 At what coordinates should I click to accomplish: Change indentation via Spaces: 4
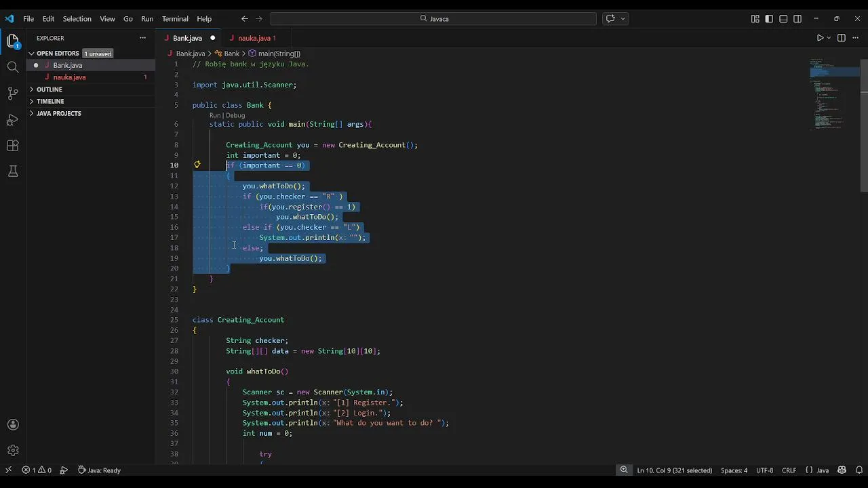(x=734, y=470)
